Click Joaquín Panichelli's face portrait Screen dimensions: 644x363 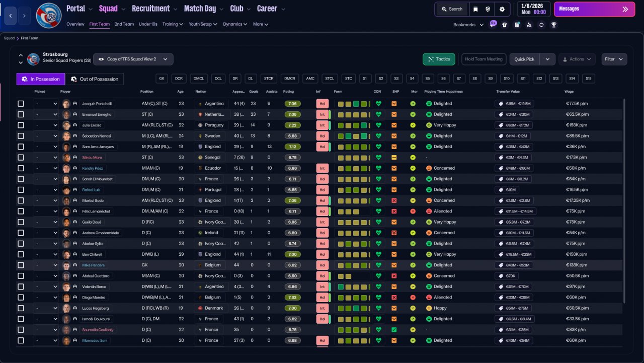coord(66,104)
